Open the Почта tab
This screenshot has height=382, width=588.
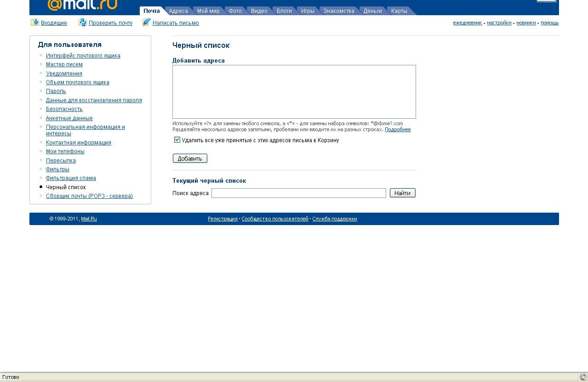click(152, 11)
